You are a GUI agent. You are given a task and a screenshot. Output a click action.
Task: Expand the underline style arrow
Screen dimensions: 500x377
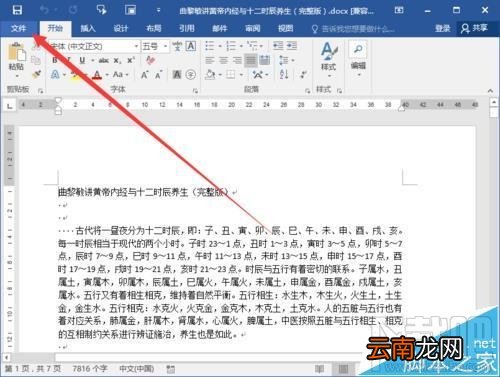coord(92,61)
